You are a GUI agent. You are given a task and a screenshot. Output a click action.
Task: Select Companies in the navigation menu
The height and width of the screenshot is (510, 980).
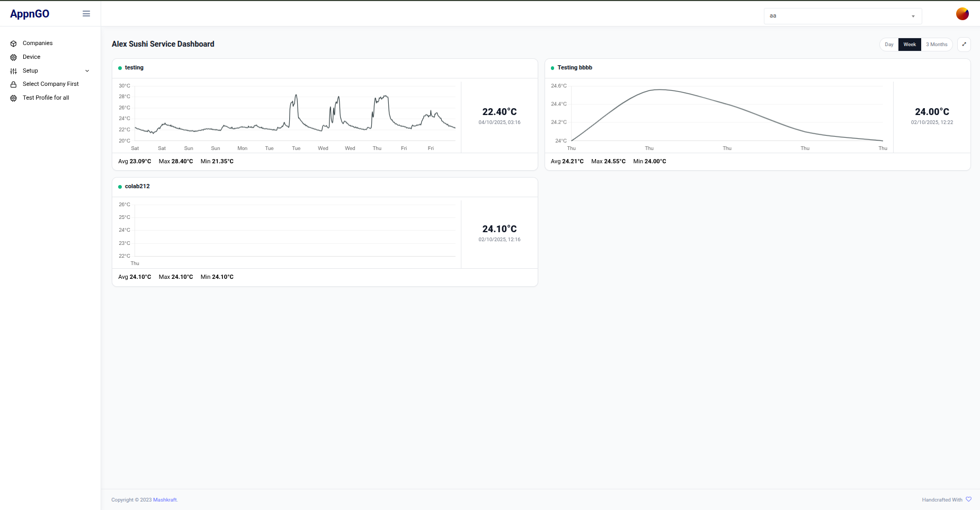point(37,43)
